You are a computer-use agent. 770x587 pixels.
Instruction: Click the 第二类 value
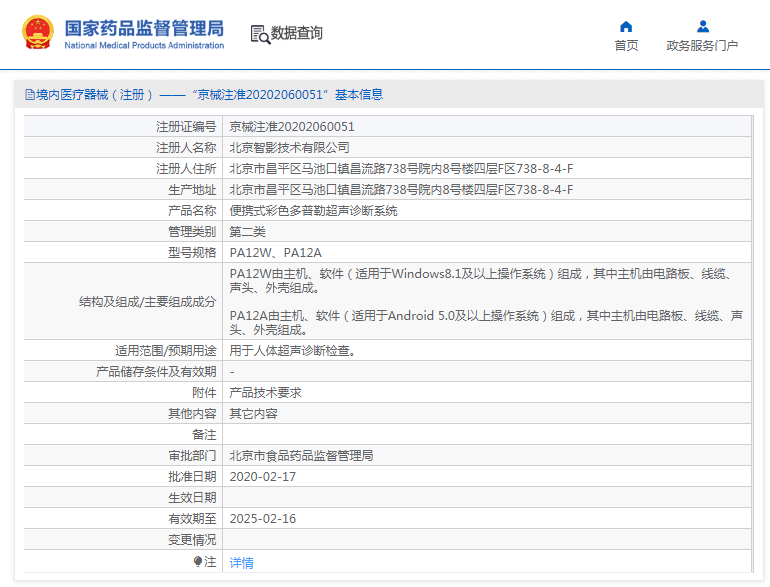point(248,232)
